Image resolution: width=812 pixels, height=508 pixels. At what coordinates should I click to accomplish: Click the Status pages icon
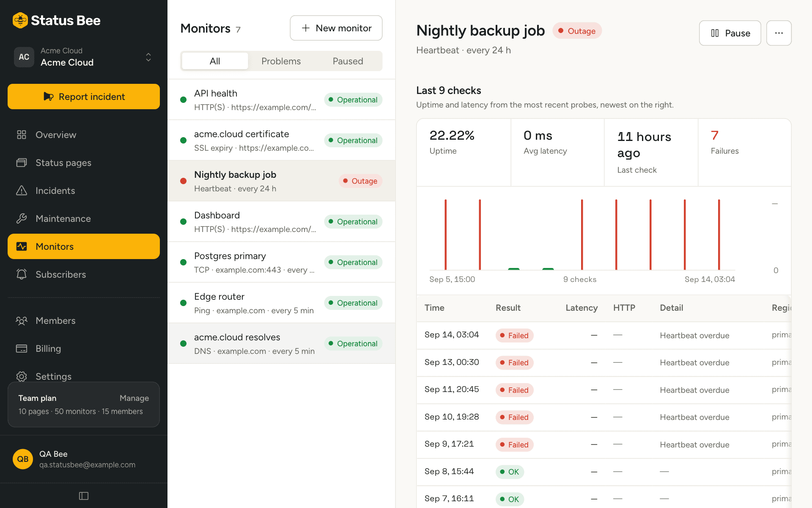point(22,163)
